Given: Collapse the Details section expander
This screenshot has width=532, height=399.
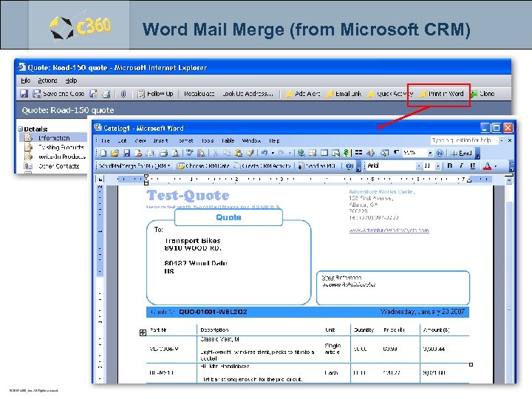Looking at the screenshot, I should click(21, 129).
